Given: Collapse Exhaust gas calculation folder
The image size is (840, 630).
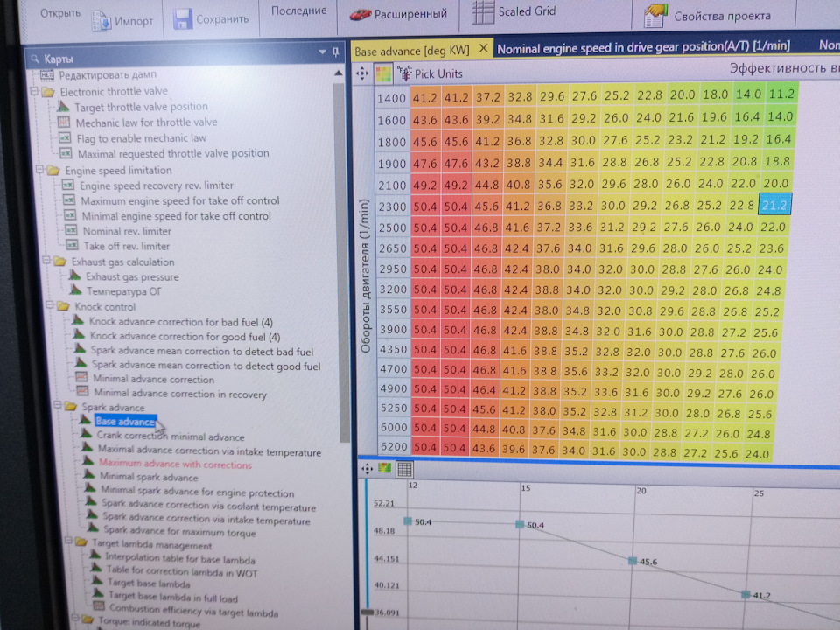Looking at the screenshot, I should coord(46,261).
